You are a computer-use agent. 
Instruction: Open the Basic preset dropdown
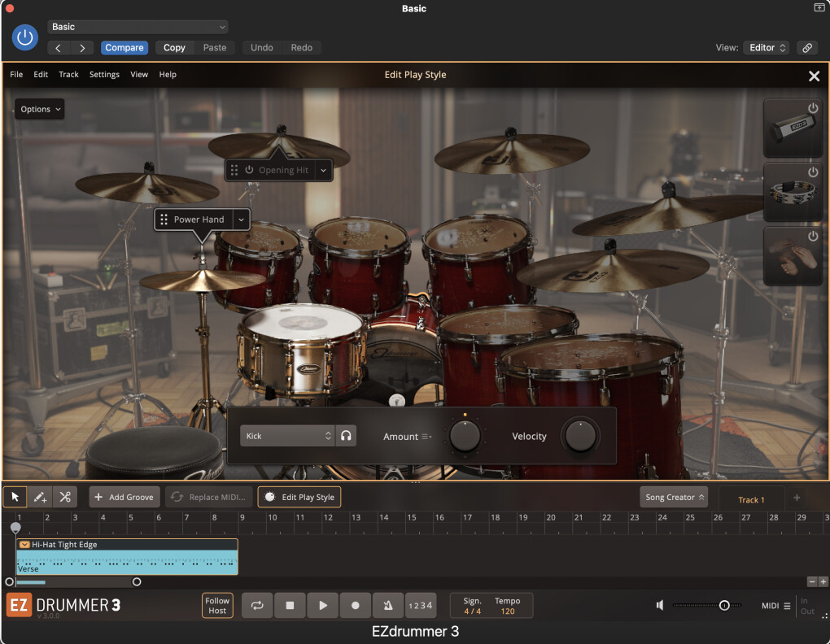click(138, 27)
